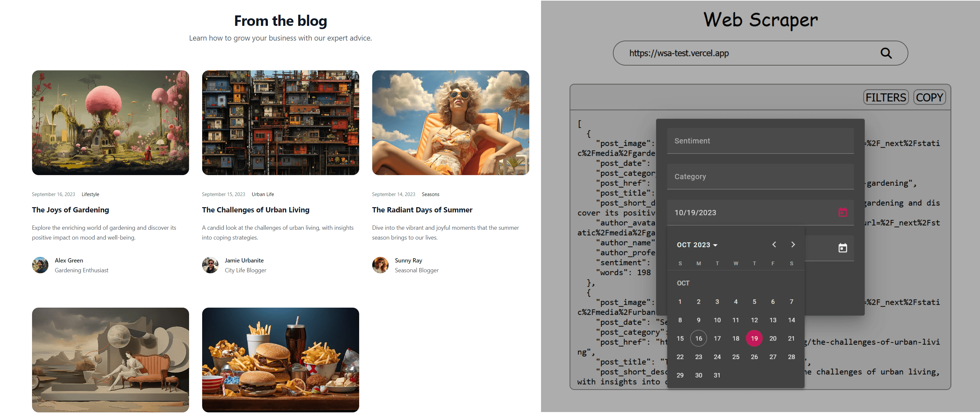Viewport: 980px width, 414px height.
Task: Open The Challenges of Urban Living post
Action: click(x=256, y=210)
